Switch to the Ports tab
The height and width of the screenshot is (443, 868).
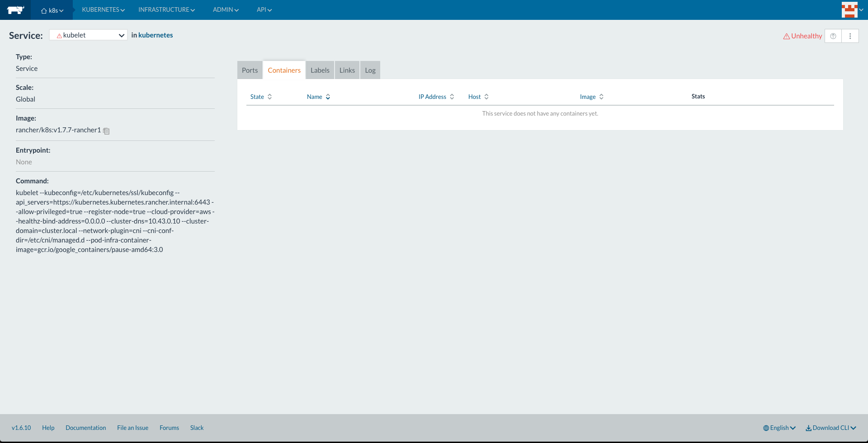point(250,70)
